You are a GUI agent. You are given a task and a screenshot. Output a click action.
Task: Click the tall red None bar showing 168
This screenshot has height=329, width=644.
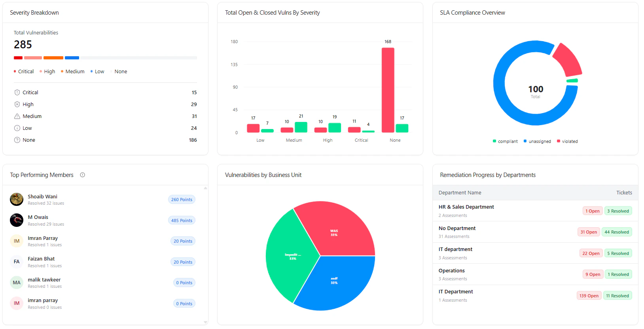(x=388, y=90)
